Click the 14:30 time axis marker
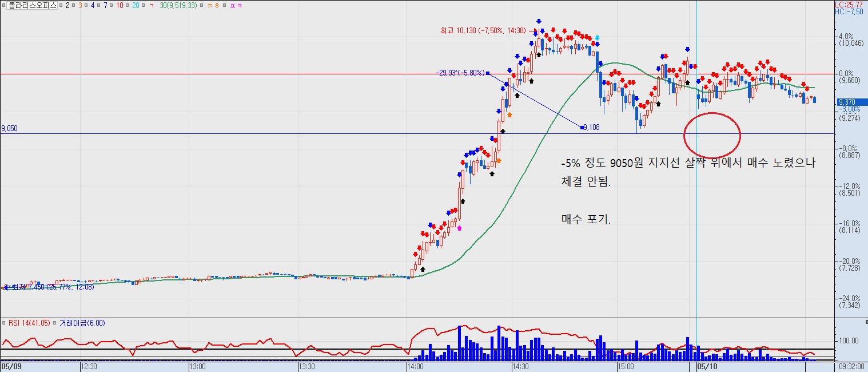The image size is (868, 372). (x=520, y=366)
